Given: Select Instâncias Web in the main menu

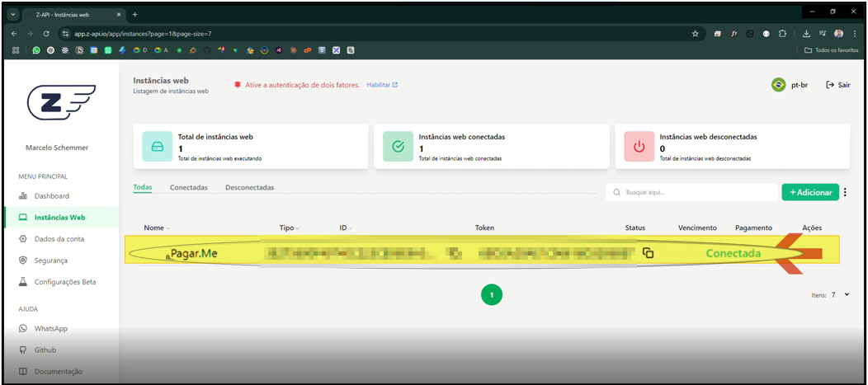Looking at the screenshot, I should pyautogui.click(x=61, y=218).
